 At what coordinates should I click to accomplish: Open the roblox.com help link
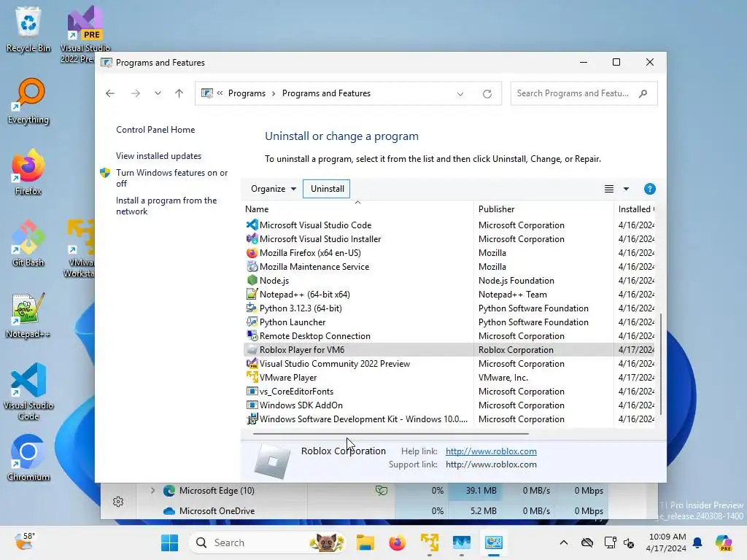pyautogui.click(x=491, y=451)
